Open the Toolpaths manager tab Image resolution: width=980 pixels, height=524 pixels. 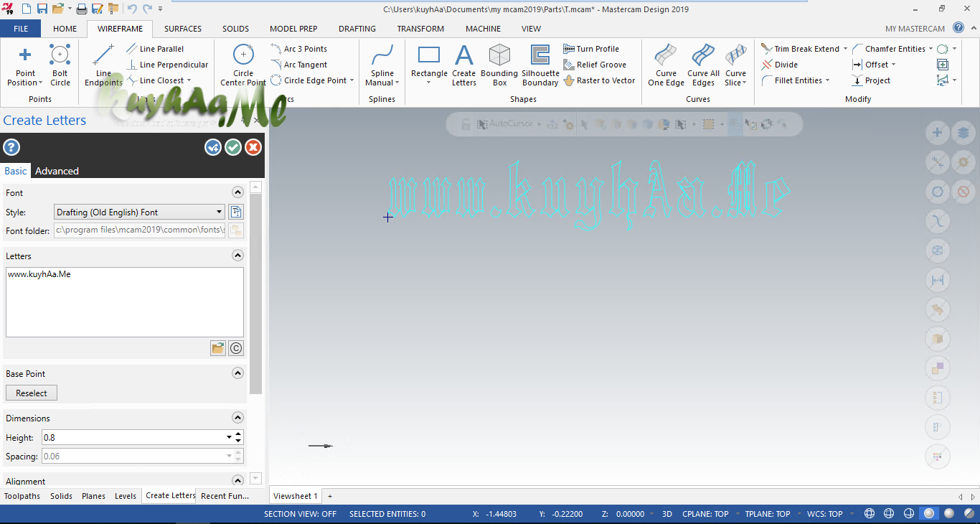(x=22, y=496)
